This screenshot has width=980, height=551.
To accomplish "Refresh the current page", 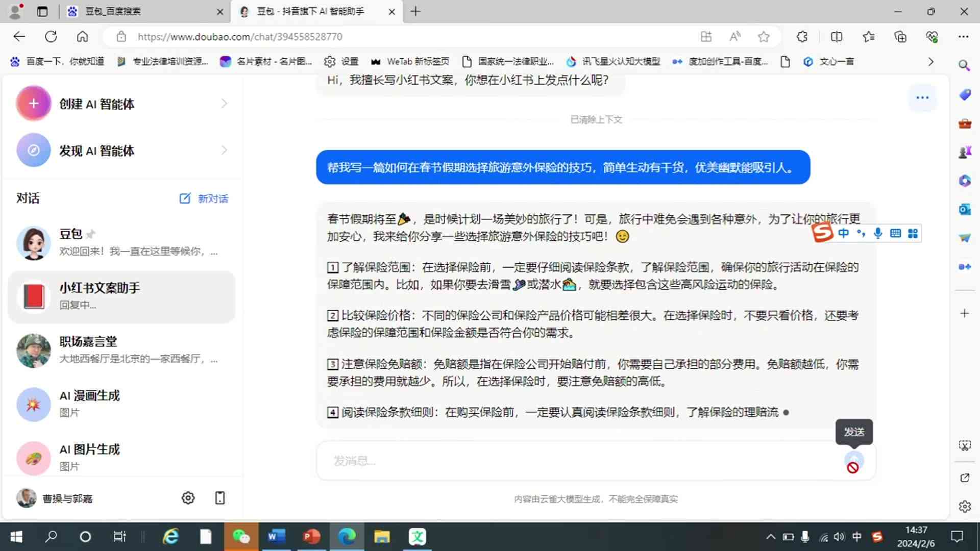I will [51, 36].
